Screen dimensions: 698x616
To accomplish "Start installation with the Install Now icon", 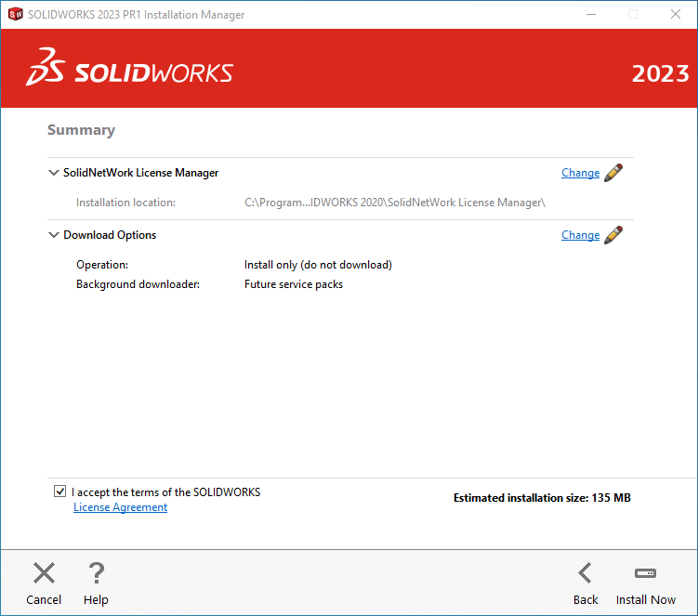I will point(645,573).
